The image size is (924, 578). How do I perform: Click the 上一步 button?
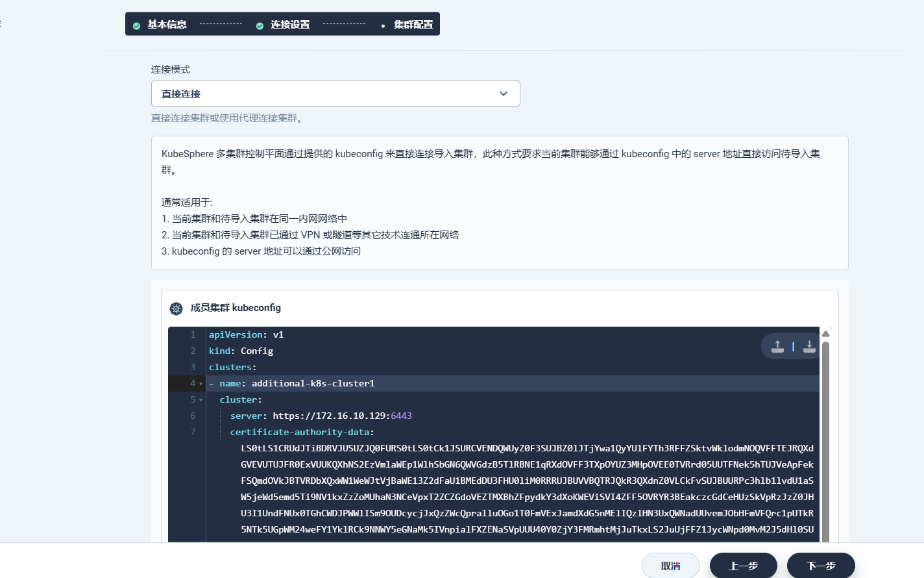click(x=744, y=566)
